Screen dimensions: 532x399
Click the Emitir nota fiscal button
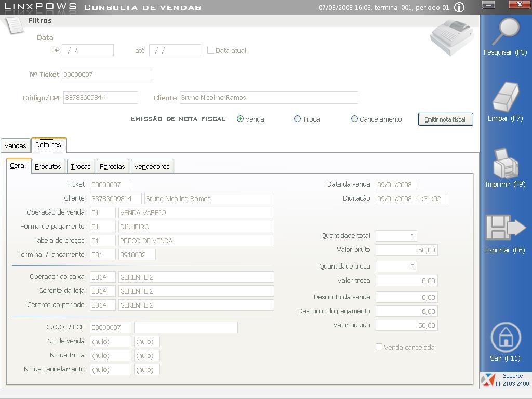(445, 119)
